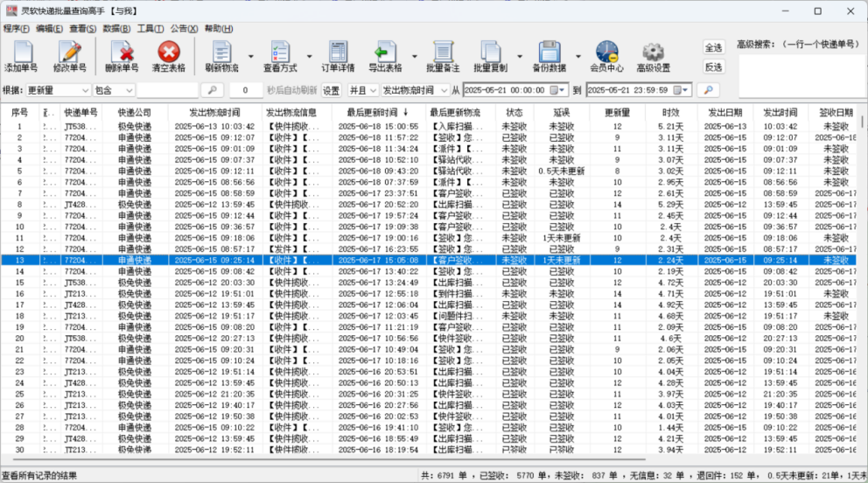Click 2025-06-18 11:57:22 cell in row 2

point(378,137)
